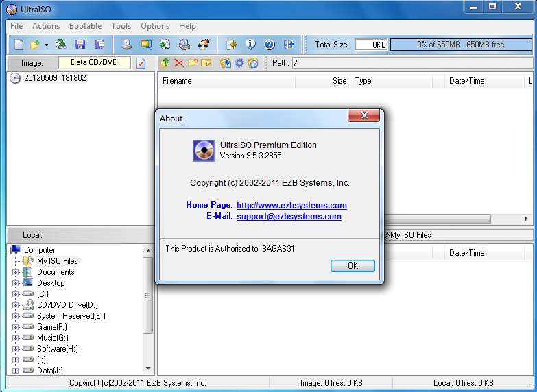Click the image properties checkmark icon
The height and width of the screenshot is (392, 537).
[141, 63]
